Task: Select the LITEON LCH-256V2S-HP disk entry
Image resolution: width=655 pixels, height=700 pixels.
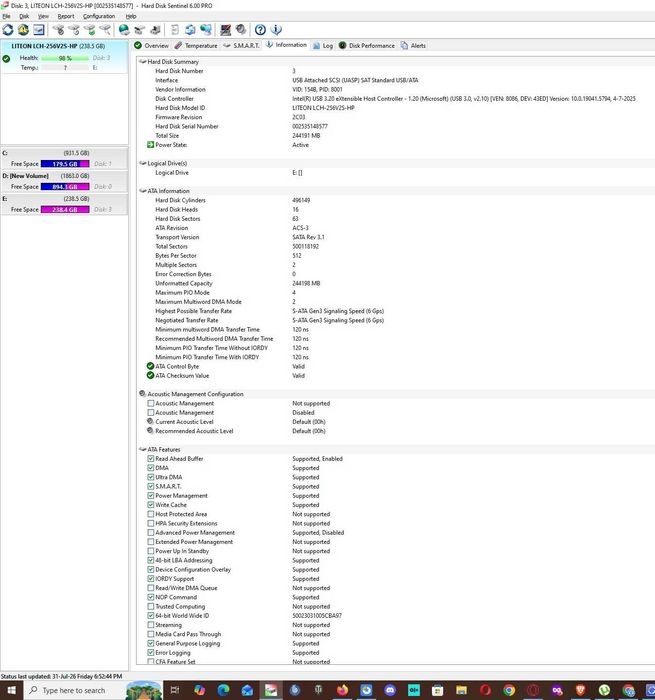Action: [x=64, y=57]
